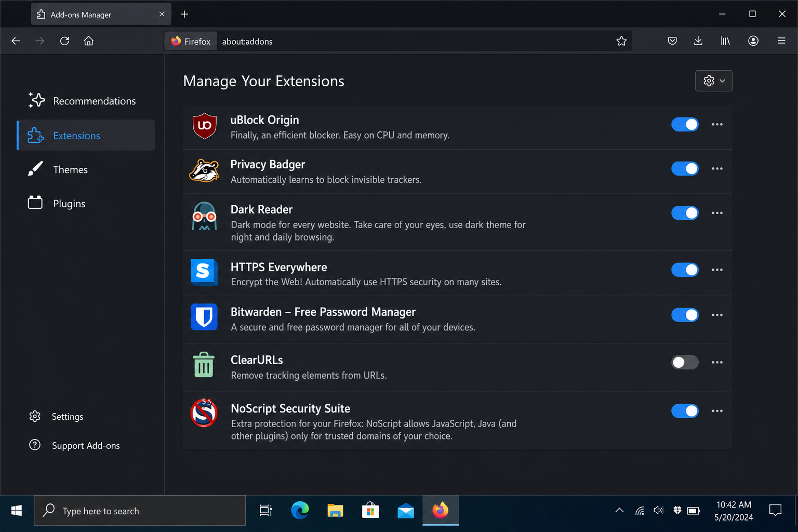798x532 pixels.
Task: Open HTTPS Everywhere more options menu
Action: [x=717, y=270]
